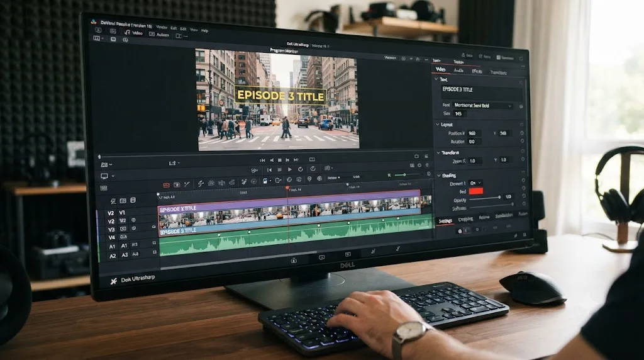The height and width of the screenshot is (360, 644).
Task: Click the reset icon beside the Font dropdown
Action: click(x=521, y=106)
